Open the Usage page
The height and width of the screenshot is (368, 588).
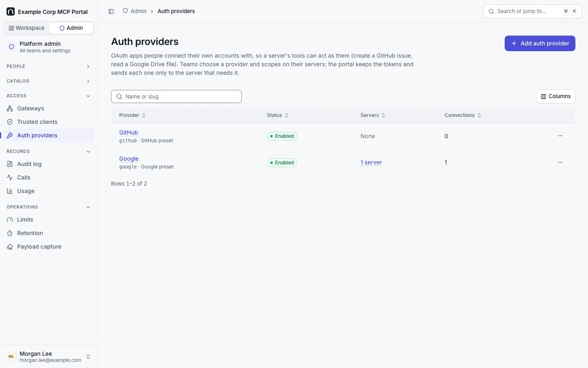49,191
